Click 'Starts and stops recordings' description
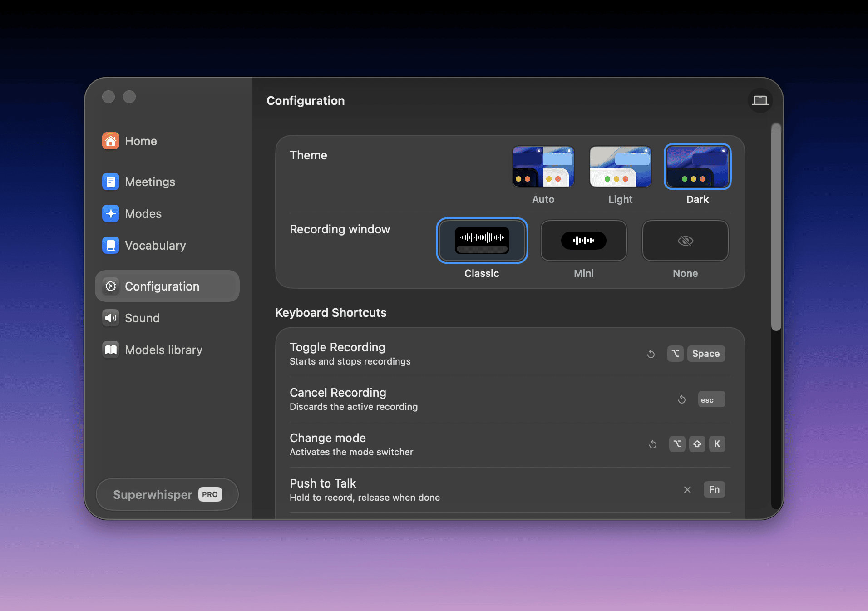Screen dimensions: 868x611 (350, 361)
